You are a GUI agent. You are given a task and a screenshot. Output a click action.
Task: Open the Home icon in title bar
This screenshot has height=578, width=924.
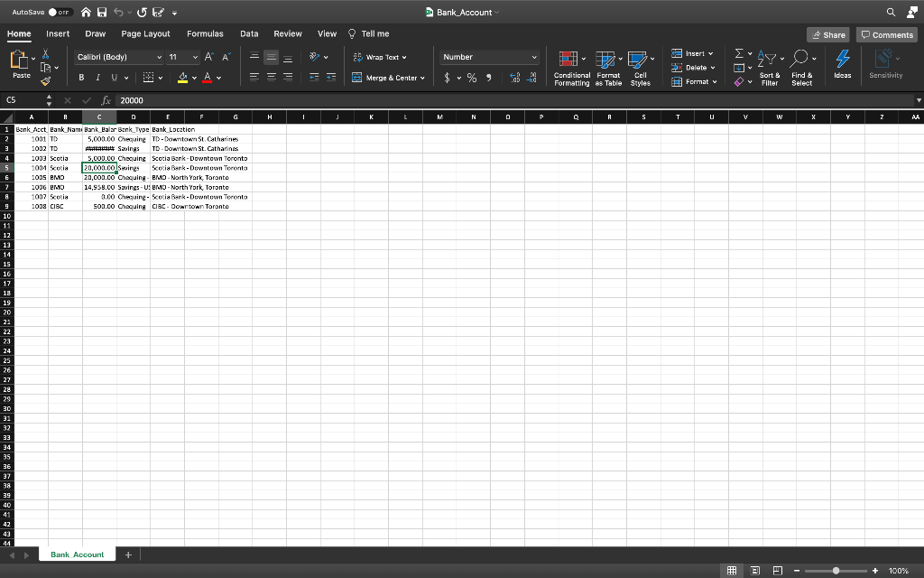(x=86, y=12)
